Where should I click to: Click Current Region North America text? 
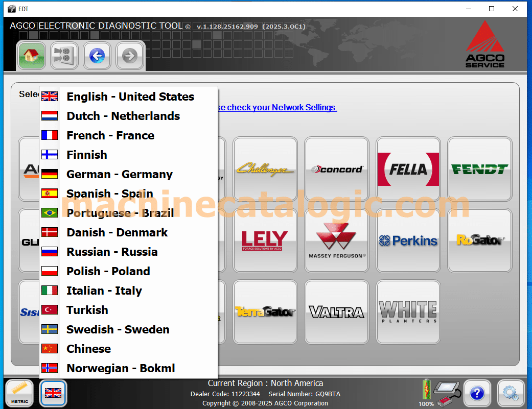[x=265, y=383]
